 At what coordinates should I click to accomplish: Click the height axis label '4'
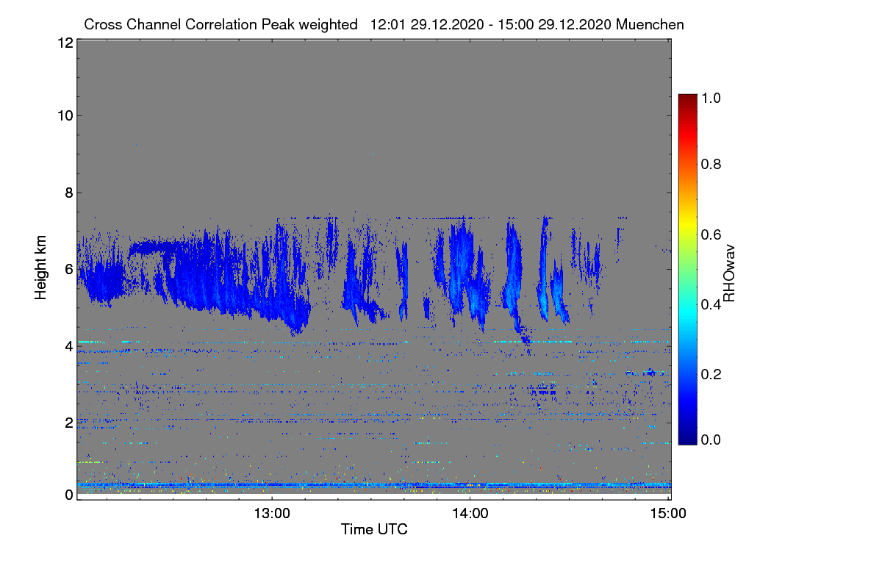click(68, 345)
